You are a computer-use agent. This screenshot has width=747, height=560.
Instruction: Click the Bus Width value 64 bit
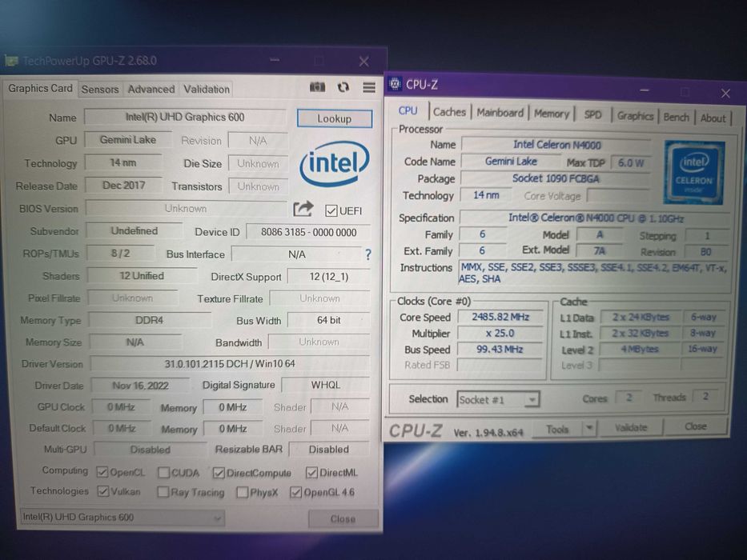[x=329, y=321]
